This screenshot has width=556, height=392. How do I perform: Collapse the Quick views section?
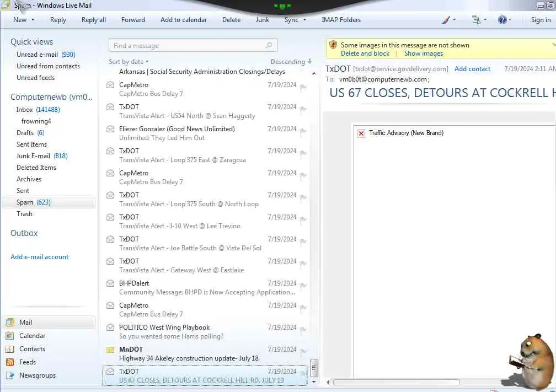[x=31, y=42]
